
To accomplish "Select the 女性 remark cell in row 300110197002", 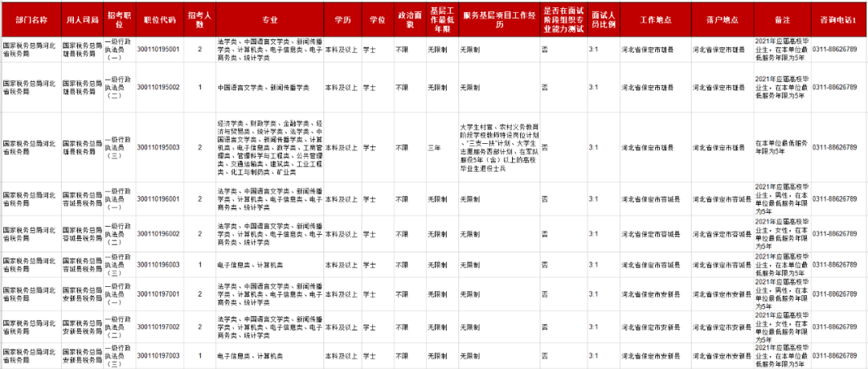I will click(x=782, y=327).
